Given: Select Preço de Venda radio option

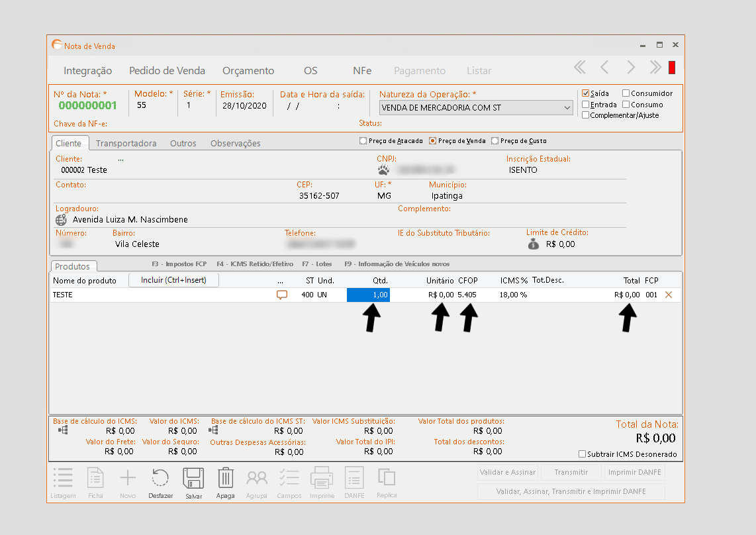Looking at the screenshot, I should point(432,141).
